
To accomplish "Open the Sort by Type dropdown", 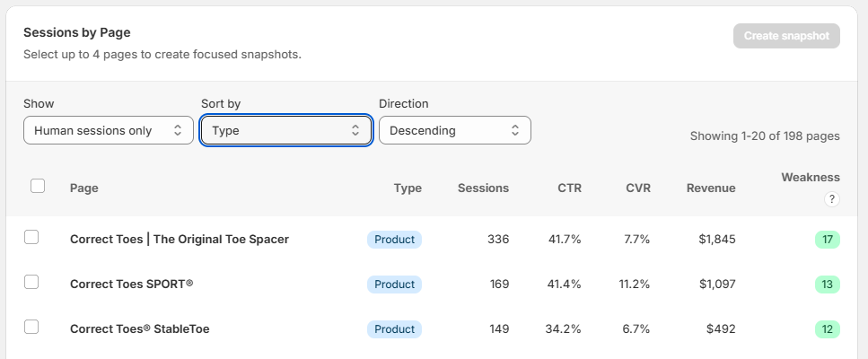I will coord(286,130).
